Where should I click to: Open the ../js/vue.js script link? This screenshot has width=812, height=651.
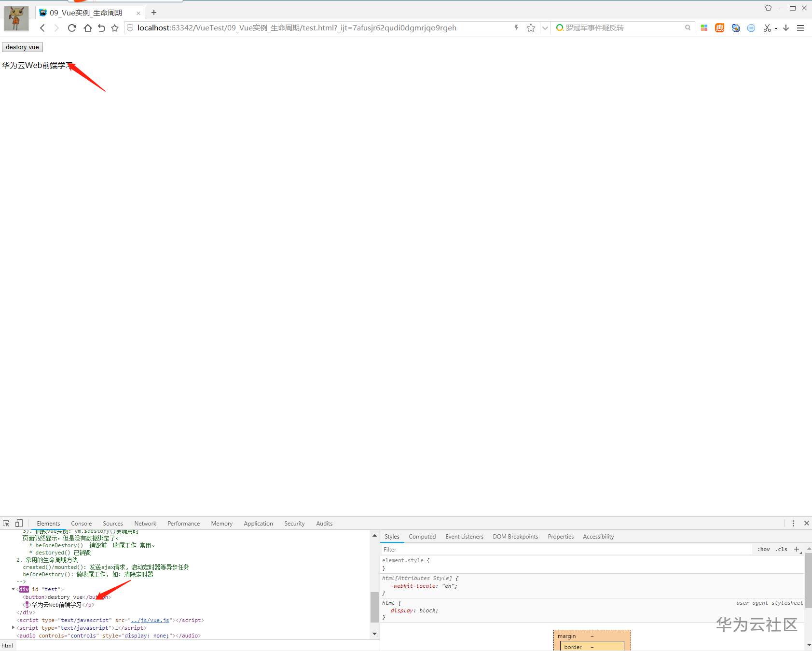[150, 620]
